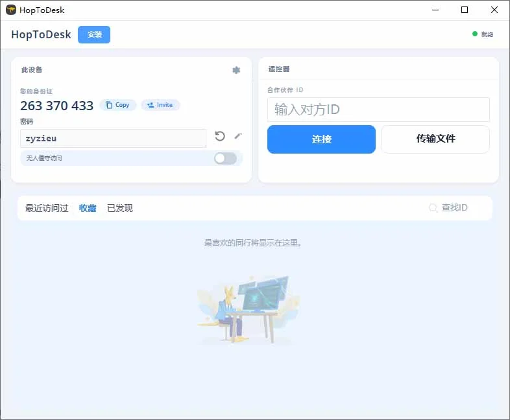Switch to the 最近访问过 tab
This screenshot has width=510, height=420.
[x=47, y=208]
